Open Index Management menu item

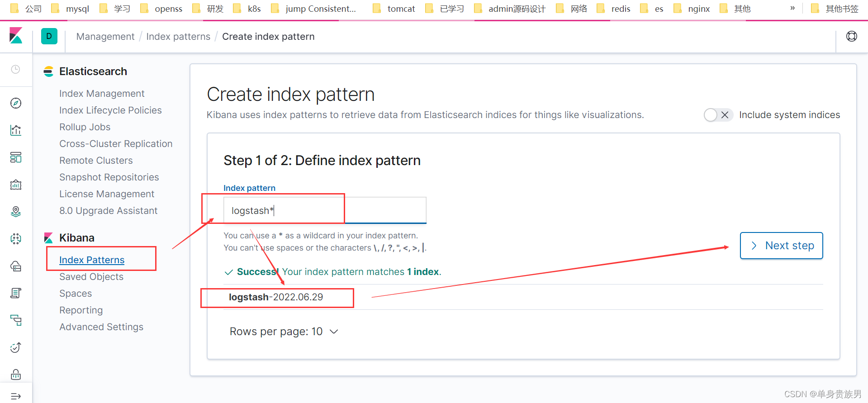pyautogui.click(x=102, y=94)
